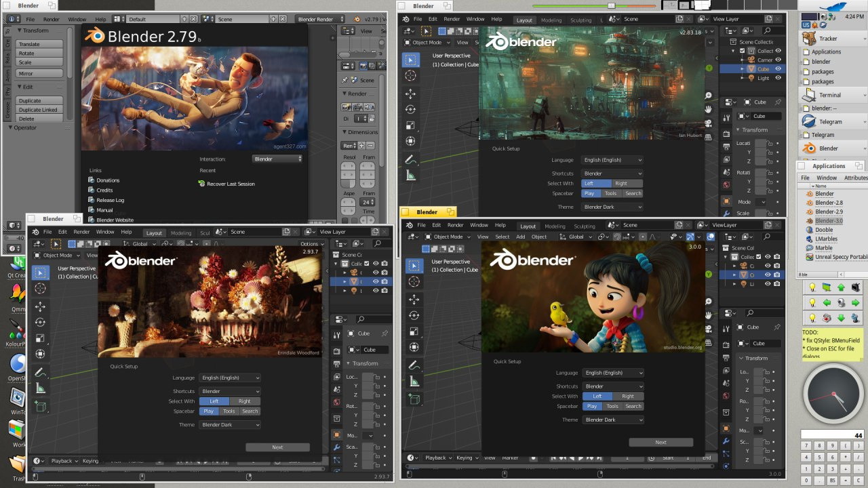Select the Cursor tool in Blender 2.93.7
The height and width of the screenshot is (488, 868).
click(40, 289)
